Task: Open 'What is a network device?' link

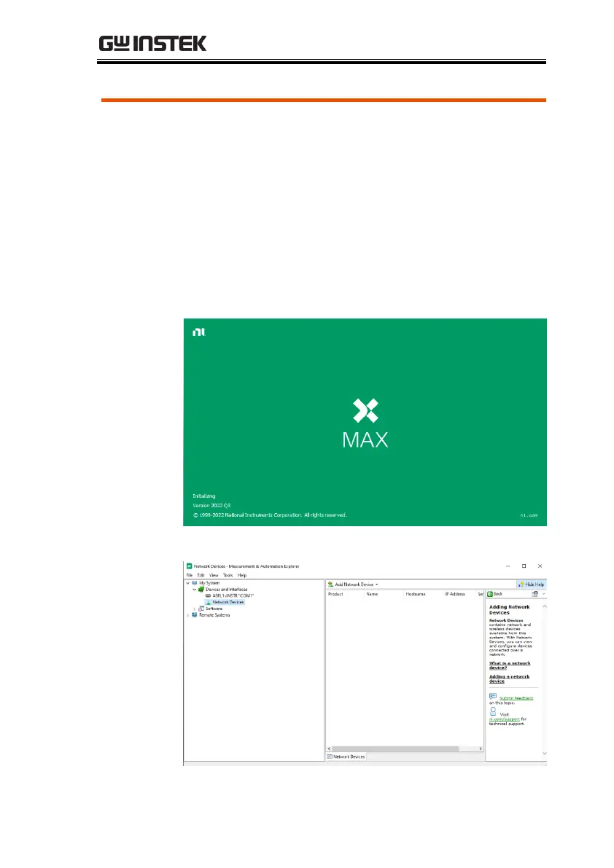Action: (509, 665)
